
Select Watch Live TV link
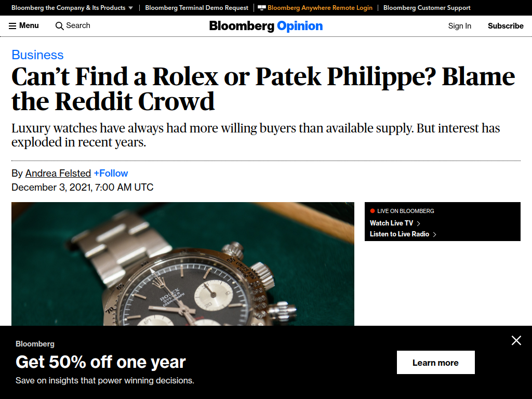click(x=392, y=223)
